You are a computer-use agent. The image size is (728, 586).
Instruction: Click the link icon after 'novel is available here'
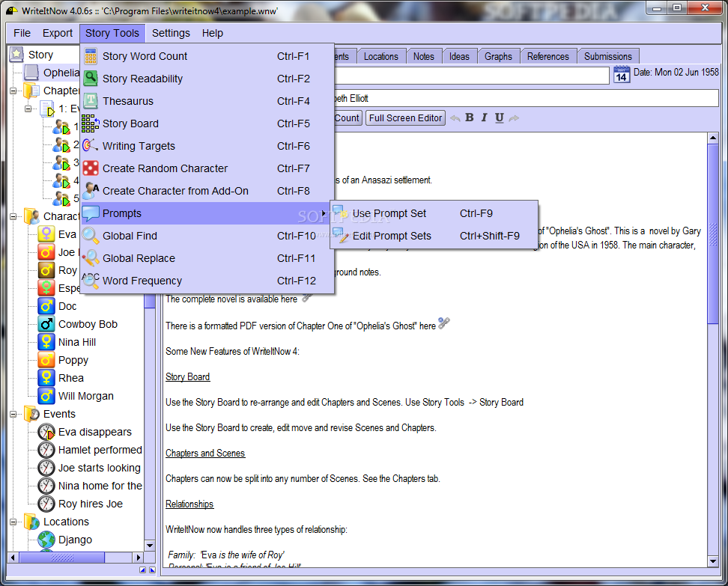click(x=306, y=297)
